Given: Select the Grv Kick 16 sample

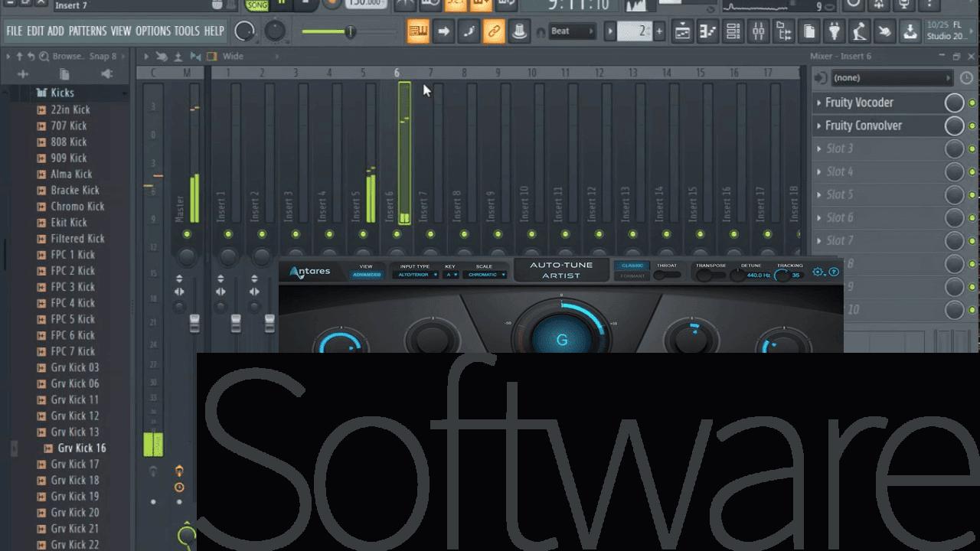Looking at the screenshot, I should pos(82,448).
